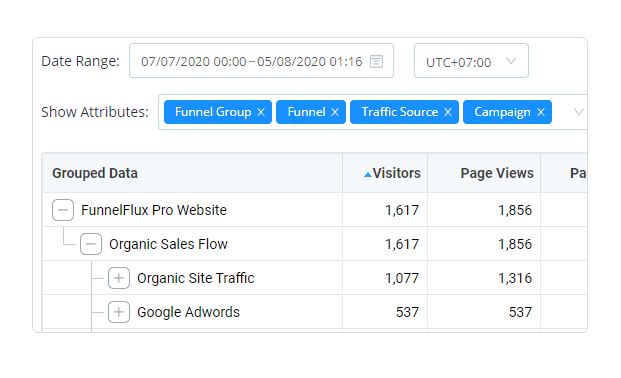This screenshot has height=378, width=621.
Task: Collapse the FunnelFlux Pro Website row
Action: tap(63, 210)
